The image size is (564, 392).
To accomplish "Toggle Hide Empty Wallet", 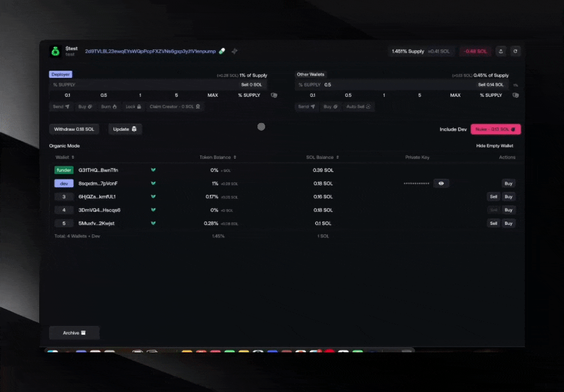I will click(x=494, y=146).
